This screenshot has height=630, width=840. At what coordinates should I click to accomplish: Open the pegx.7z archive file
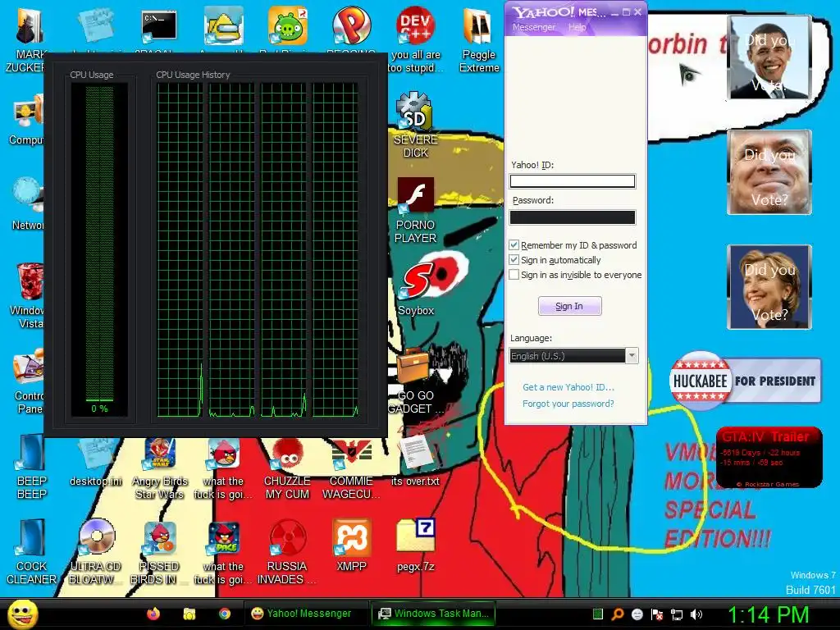click(415, 536)
